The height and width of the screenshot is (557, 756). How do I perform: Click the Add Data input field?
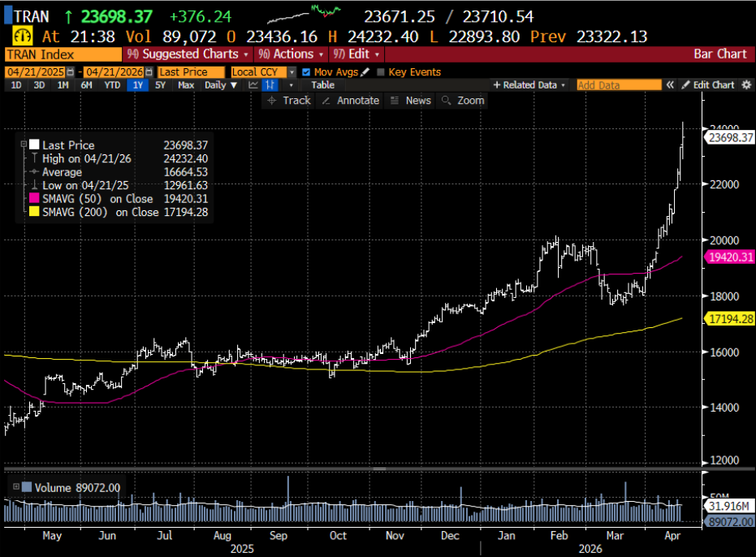click(x=619, y=84)
